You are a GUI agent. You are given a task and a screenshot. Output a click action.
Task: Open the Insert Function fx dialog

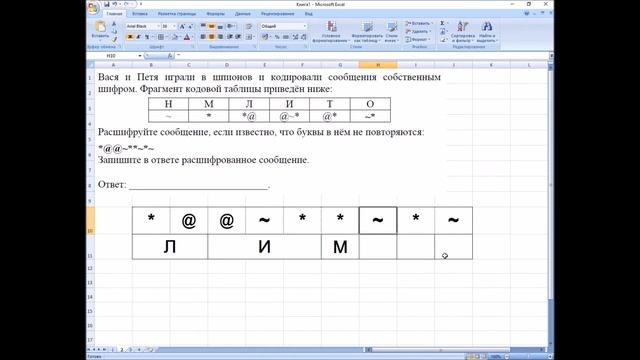169,56
